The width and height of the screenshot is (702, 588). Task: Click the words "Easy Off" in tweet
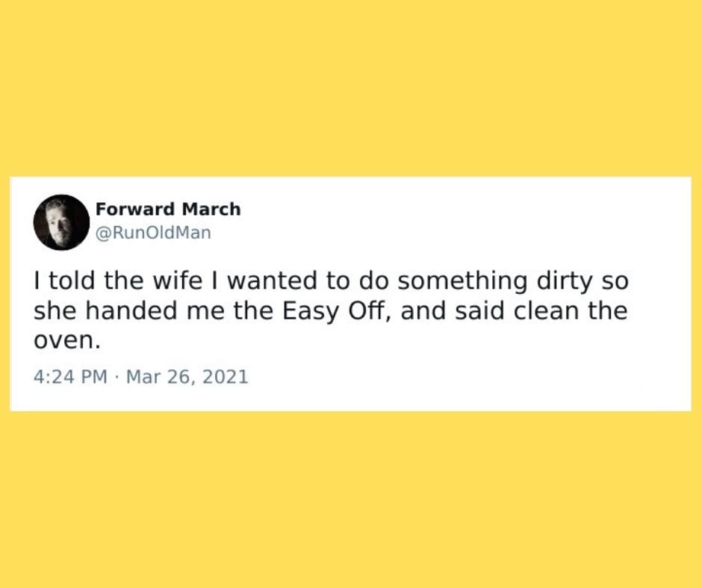tap(333, 311)
